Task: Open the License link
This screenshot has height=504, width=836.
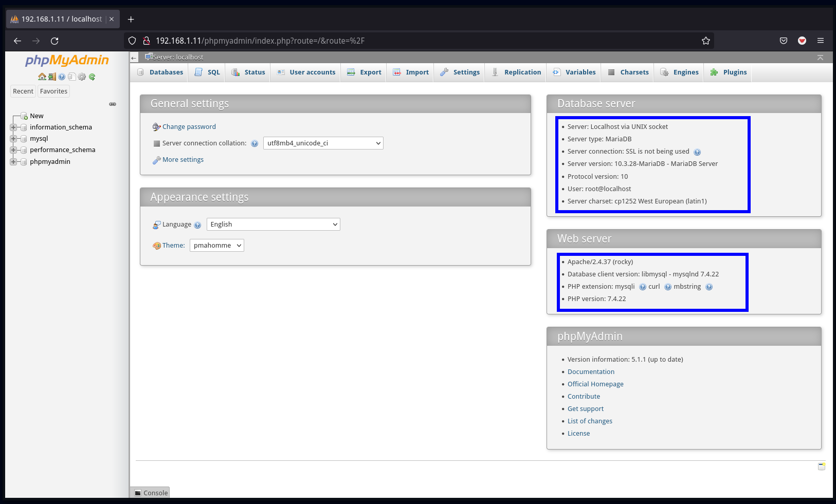Action: click(x=578, y=434)
